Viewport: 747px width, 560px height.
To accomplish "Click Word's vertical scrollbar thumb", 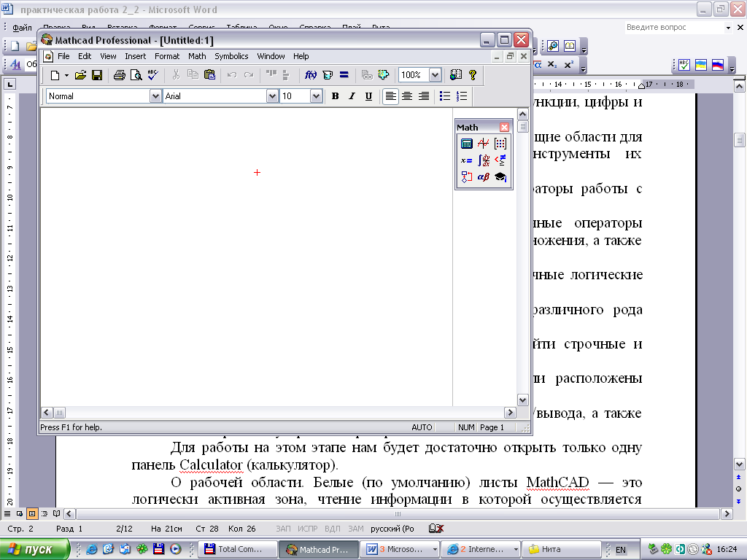I will 739,141.
